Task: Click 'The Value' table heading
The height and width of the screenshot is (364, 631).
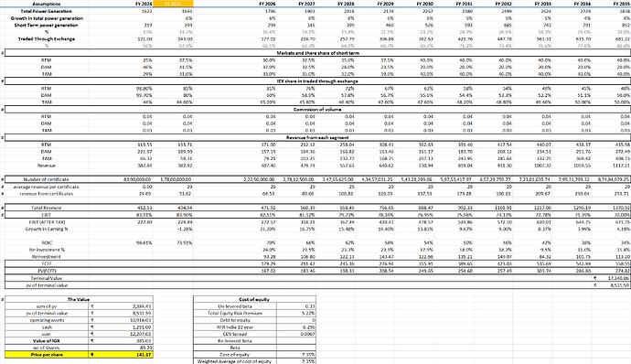Action: click(79, 299)
